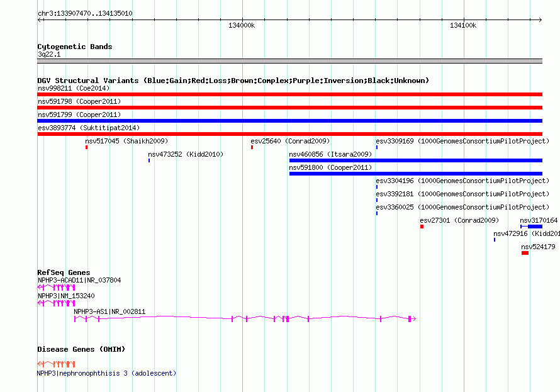Click the nsv524179 label text

(x=538, y=247)
